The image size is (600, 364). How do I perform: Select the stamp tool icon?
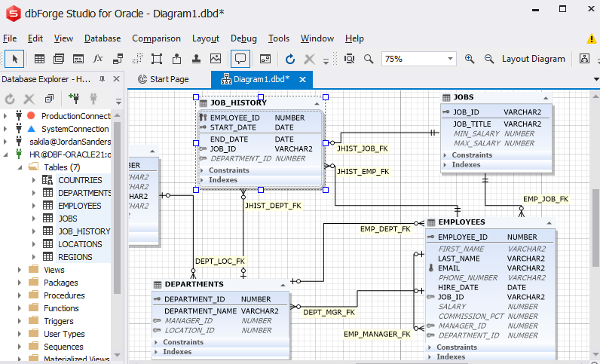tap(196, 59)
